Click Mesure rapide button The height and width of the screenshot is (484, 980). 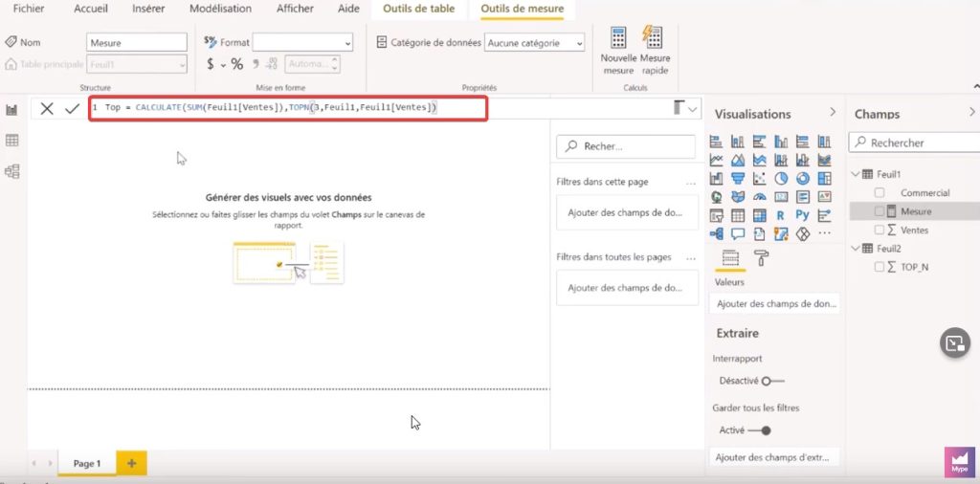[x=655, y=51]
